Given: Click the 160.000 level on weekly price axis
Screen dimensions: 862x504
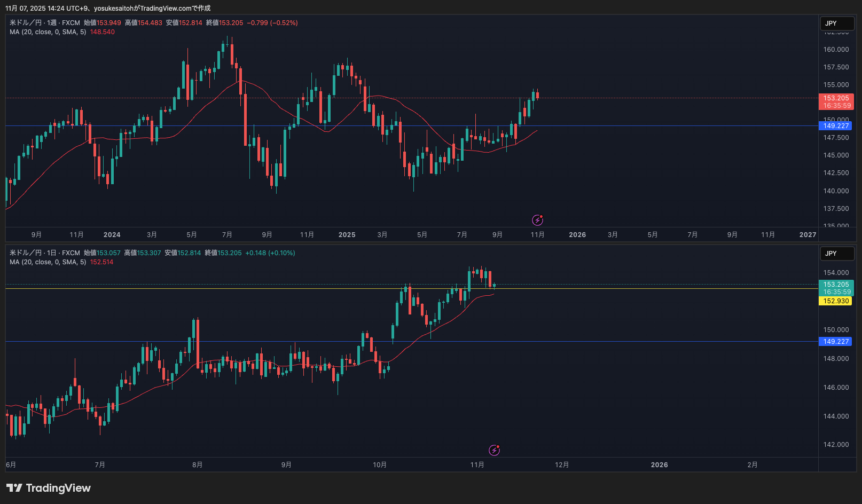Looking at the screenshot, I should (x=836, y=50).
